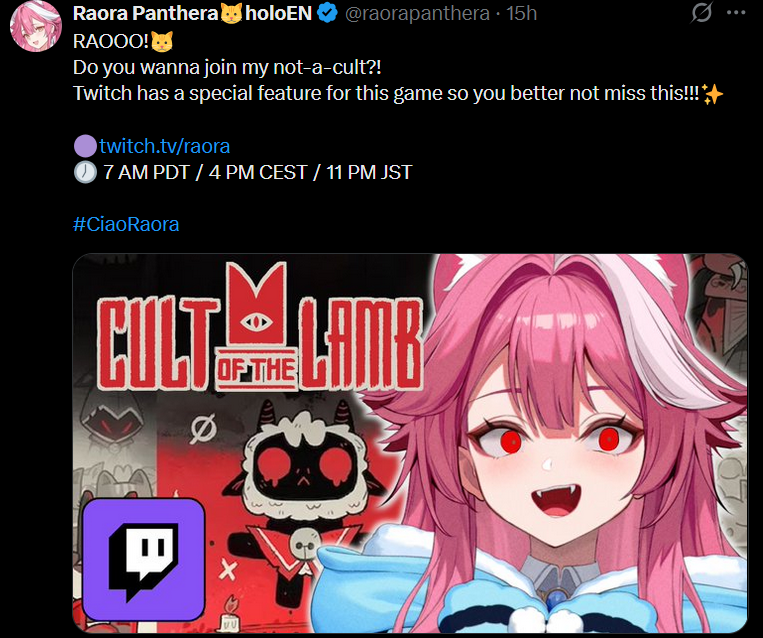Click the "Do you wanna join my not-a-cult?!" text

pos(227,67)
